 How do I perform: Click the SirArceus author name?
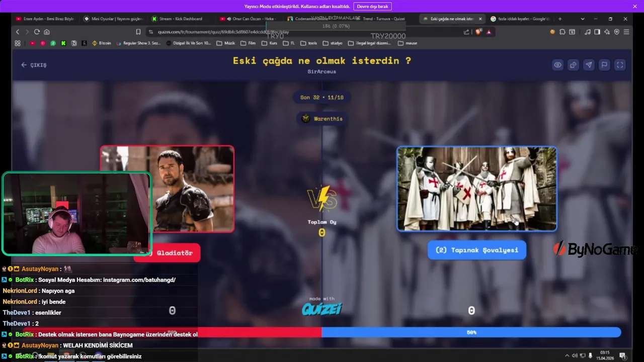tap(322, 72)
